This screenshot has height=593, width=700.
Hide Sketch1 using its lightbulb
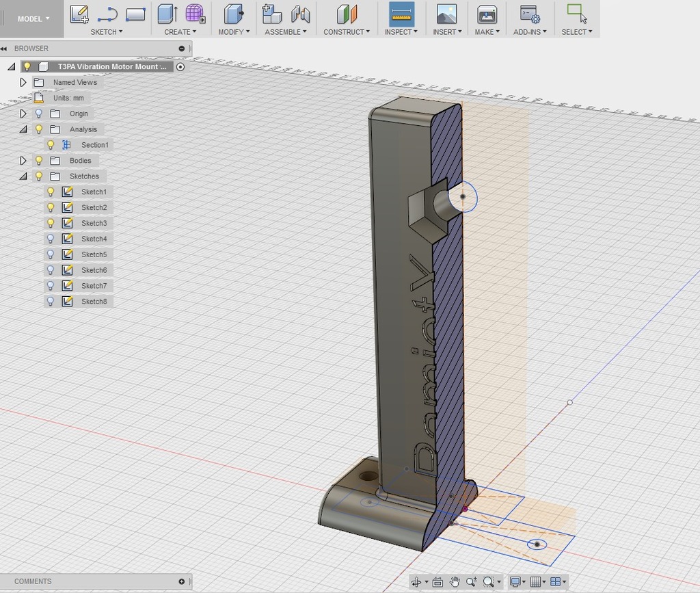[x=51, y=192]
